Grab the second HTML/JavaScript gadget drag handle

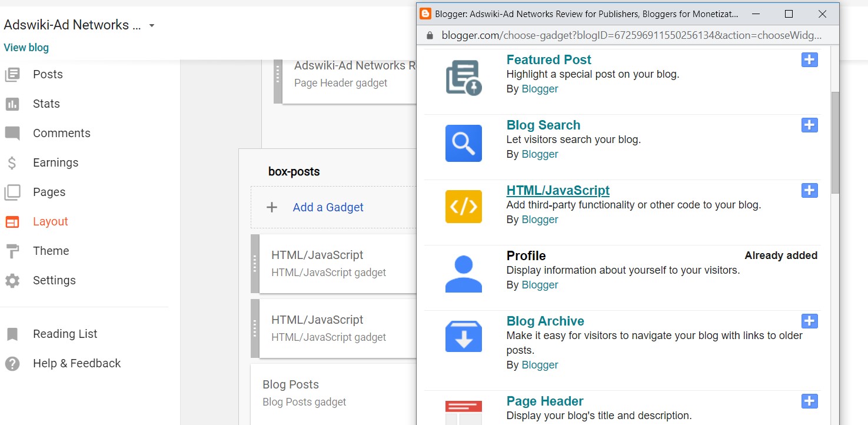click(255, 328)
